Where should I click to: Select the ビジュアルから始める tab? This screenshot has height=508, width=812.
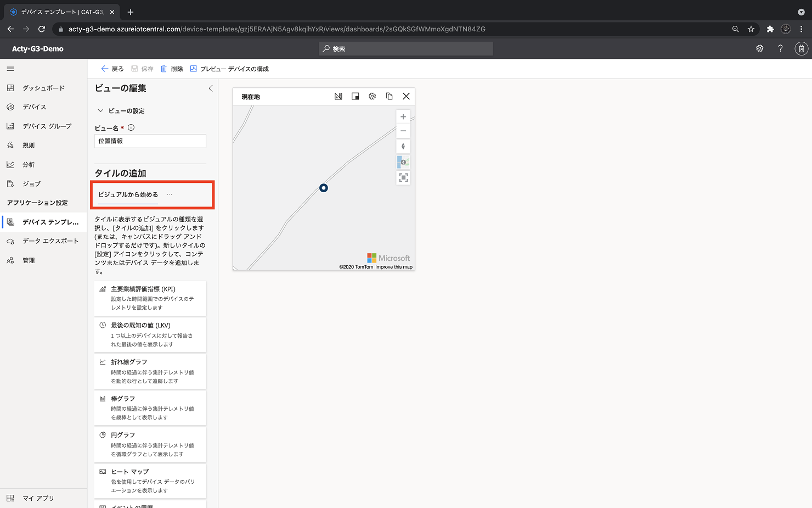(x=128, y=195)
